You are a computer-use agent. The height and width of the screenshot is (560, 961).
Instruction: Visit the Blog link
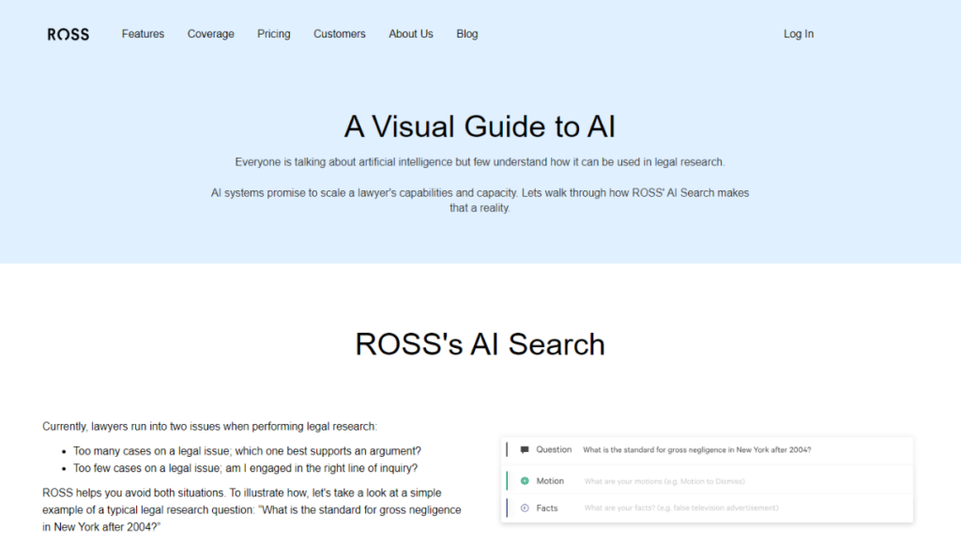click(x=467, y=35)
